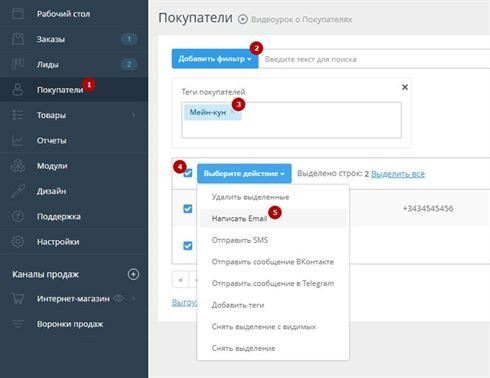Click the Покупатели person icon
This screenshot has height=378, width=490.
coord(18,90)
